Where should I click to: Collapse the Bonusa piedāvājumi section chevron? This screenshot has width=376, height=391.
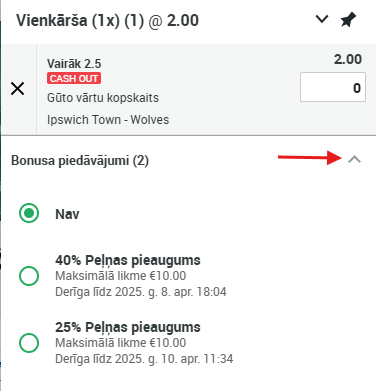355,160
